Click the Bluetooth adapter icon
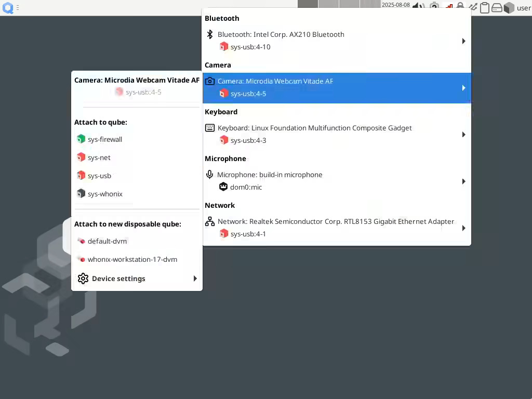This screenshot has width=532, height=399. [209, 34]
